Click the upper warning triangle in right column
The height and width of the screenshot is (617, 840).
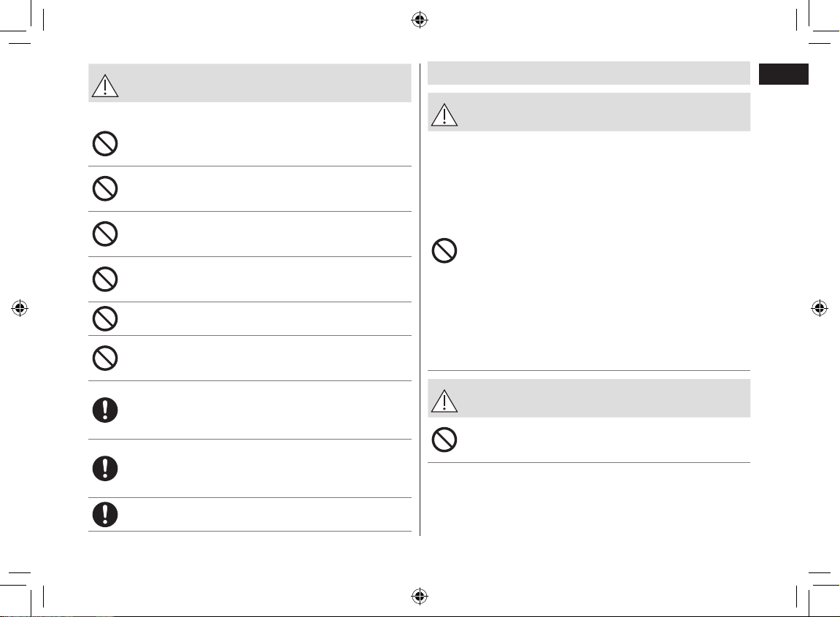[444, 115]
